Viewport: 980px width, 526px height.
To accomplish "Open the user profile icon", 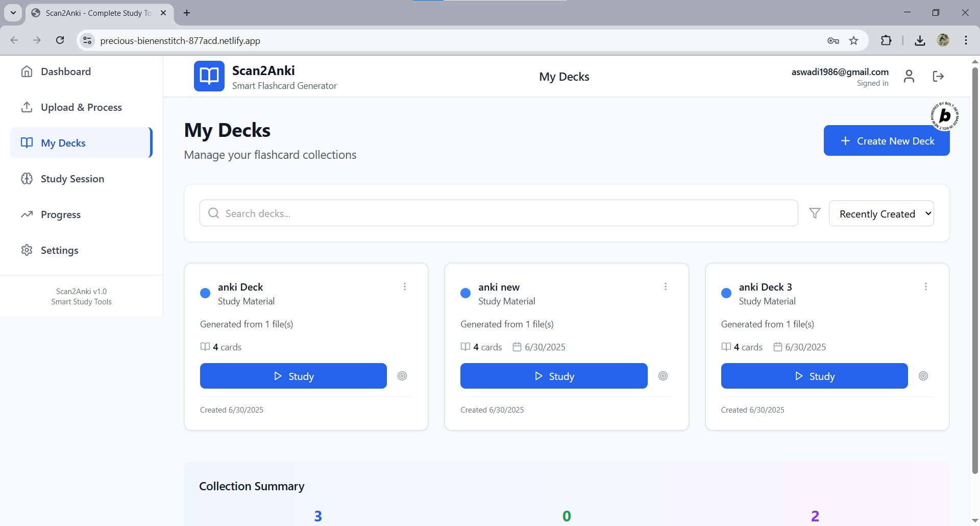I will pos(909,77).
